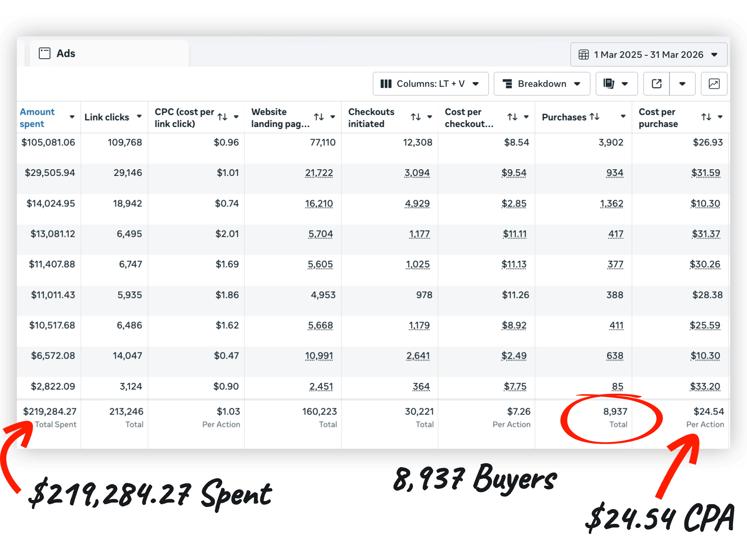Click the calendar icon in date range
747x560 pixels.
[x=584, y=55]
